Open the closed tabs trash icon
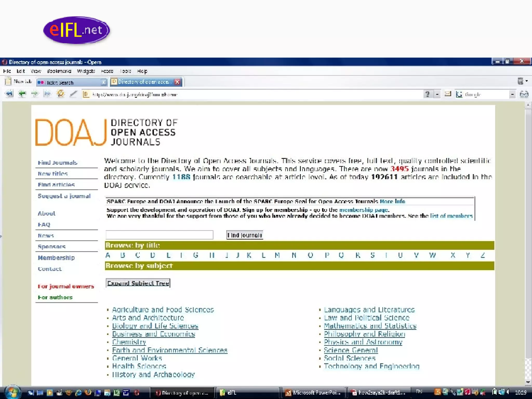Image resolution: width=532 pixels, height=399 pixels. click(520, 81)
